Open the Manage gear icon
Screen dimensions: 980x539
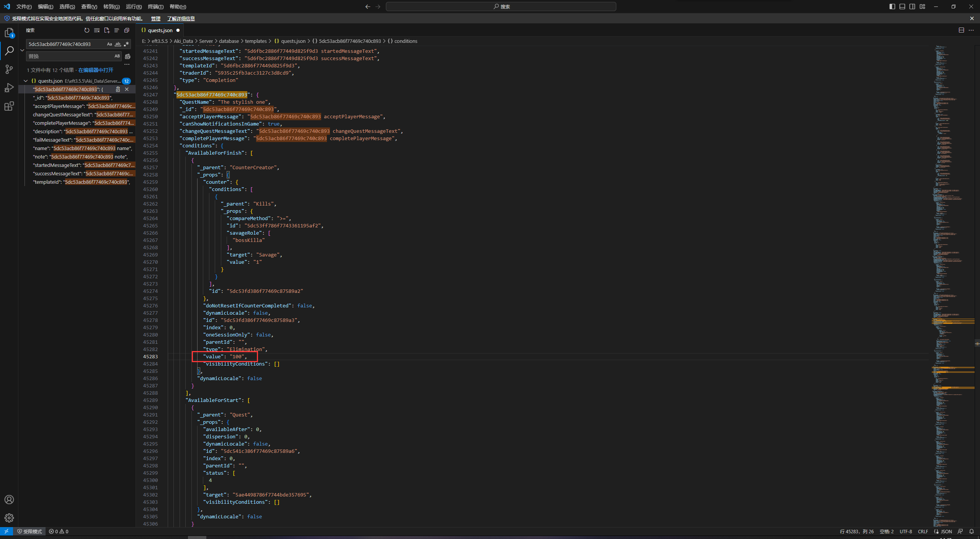coord(9,518)
